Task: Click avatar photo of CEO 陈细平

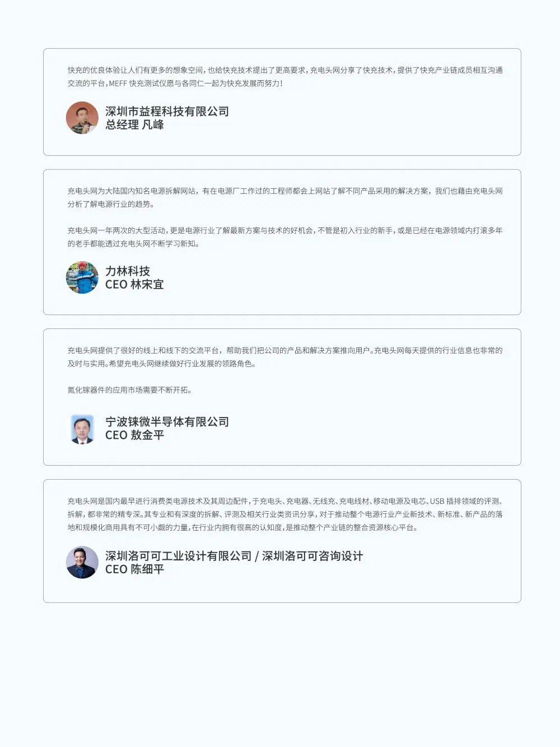Action: pyautogui.click(x=82, y=562)
